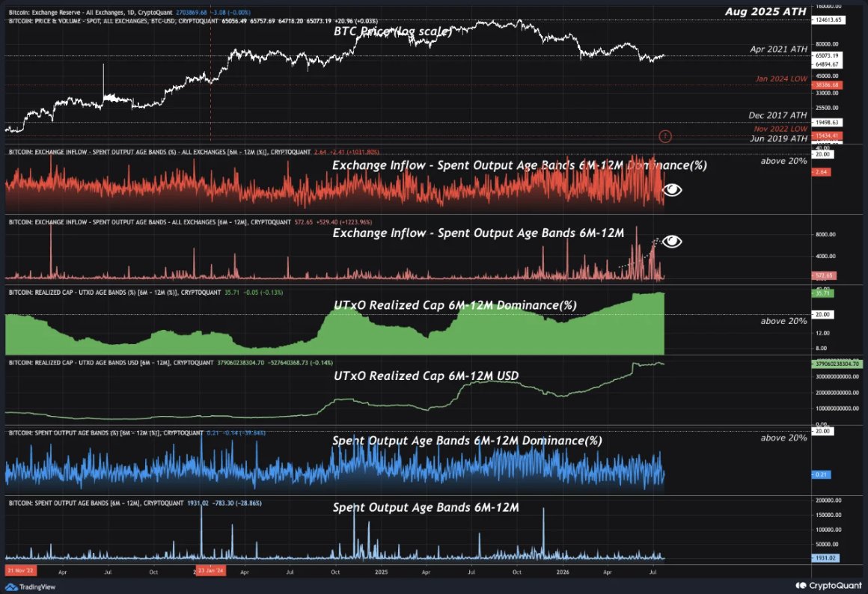This screenshot has height=594, width=868.
Task: Toggle eye icon on Exchange Inflow 6M-12M panel
Action: (672, 242)
